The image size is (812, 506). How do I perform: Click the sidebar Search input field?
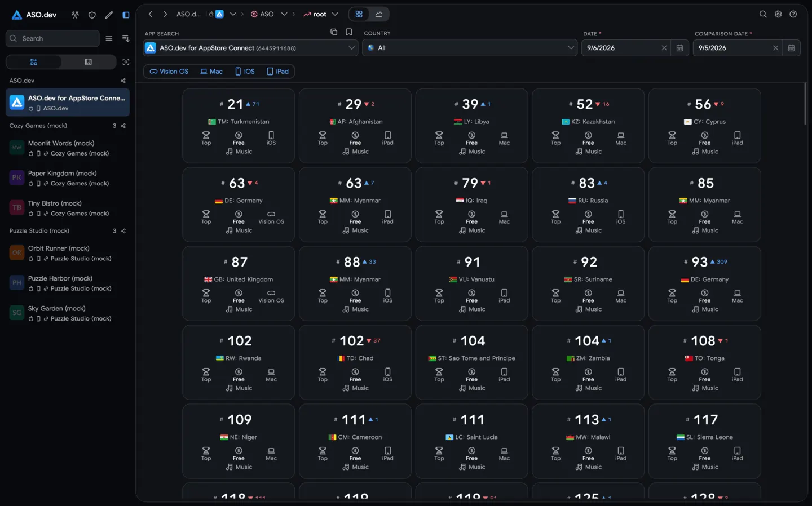52,38
